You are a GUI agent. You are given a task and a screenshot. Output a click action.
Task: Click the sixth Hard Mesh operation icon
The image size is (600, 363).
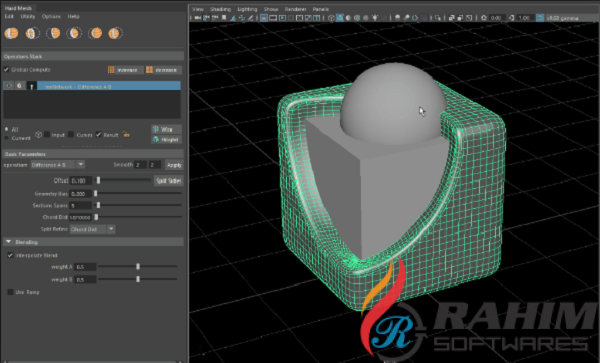click(x=115, y=33)
